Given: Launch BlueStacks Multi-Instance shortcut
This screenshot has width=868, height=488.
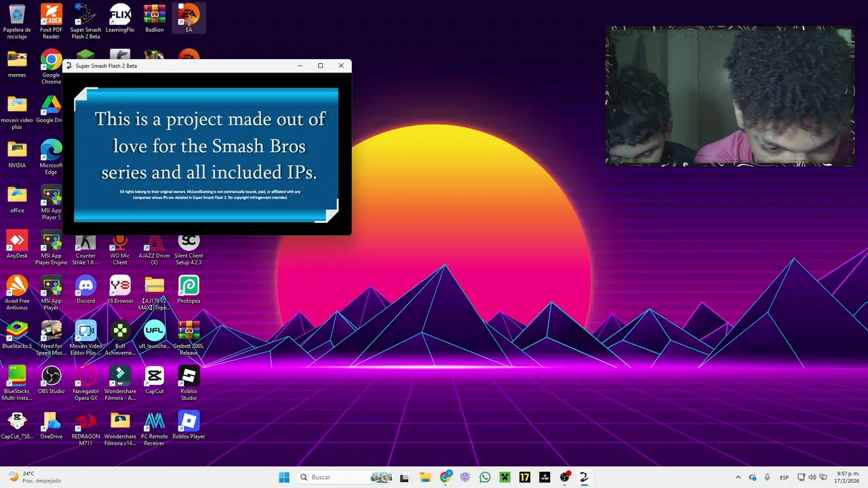Looking at the screenshot, I should pos(17,384).
